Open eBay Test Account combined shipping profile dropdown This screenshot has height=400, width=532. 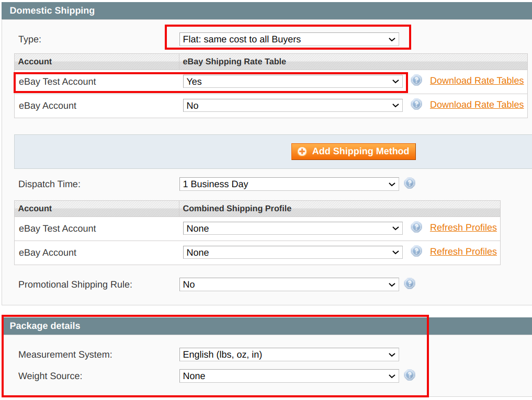292,228
